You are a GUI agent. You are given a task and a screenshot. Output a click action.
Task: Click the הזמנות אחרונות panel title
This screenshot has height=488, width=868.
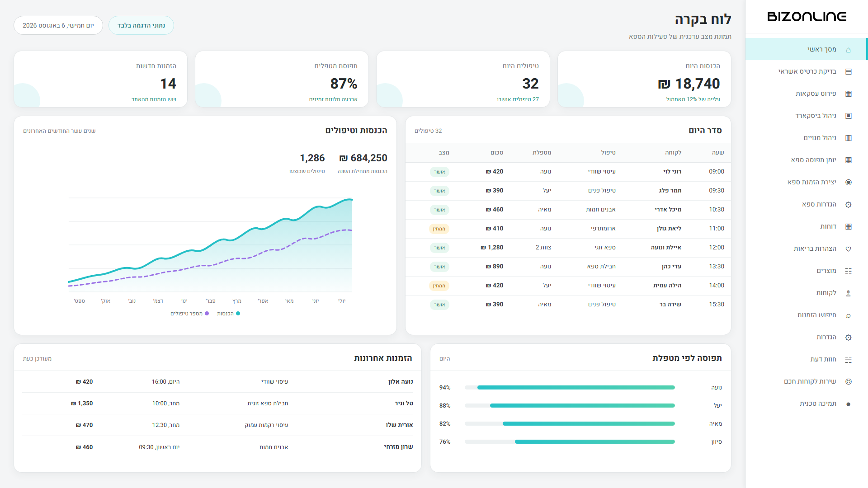pyautogui.click(x=383, y=358)
